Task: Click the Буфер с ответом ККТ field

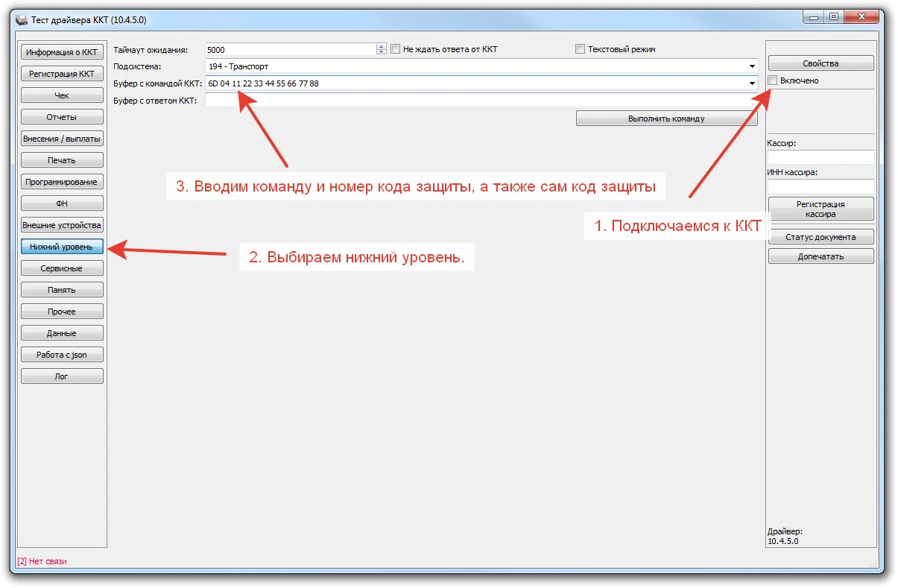Action: tap(481, 101)
